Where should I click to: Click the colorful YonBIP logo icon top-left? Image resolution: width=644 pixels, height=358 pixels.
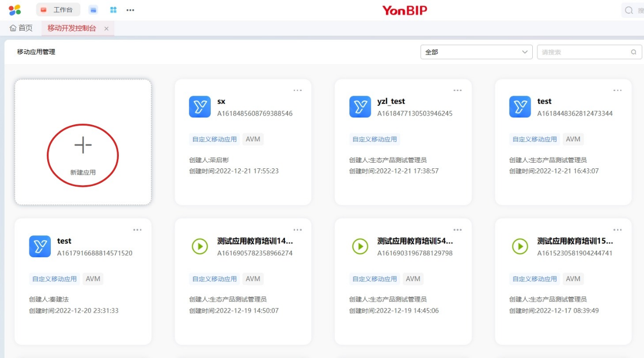coord(14,10)
